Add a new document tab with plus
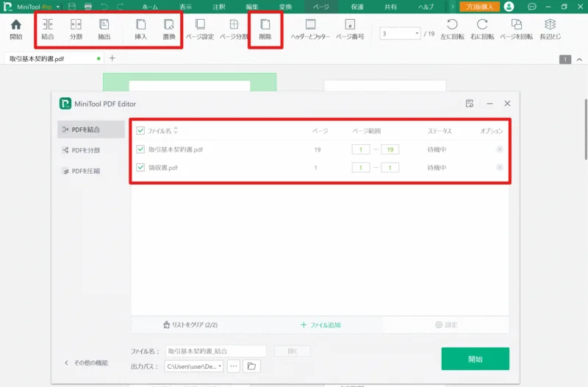Image resolution: width=588 pixels, height=387 pixels. 112,58
